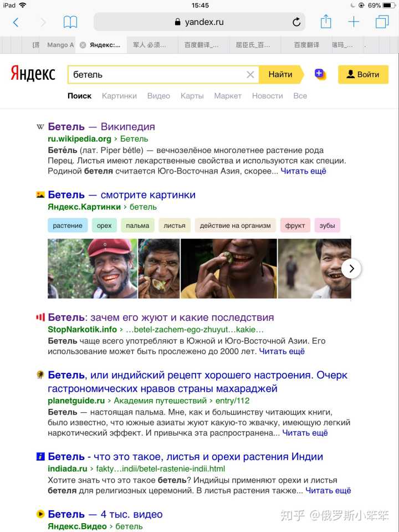The width and height of the screenshot is (399, 532).
Task: Reload the yandex.ru page
Action: 296,22
